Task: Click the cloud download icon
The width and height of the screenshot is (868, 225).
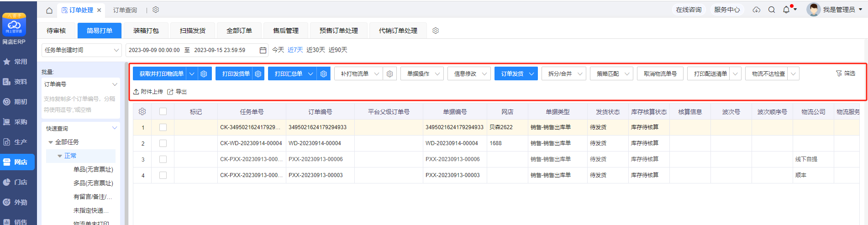Action: point(757,10)
